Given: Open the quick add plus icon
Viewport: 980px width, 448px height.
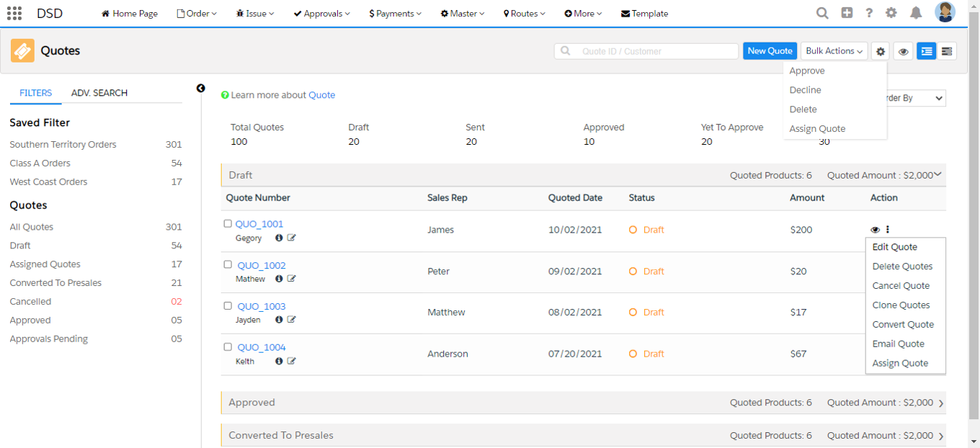Looking at the screenshot, I should (x=847, y=13).
